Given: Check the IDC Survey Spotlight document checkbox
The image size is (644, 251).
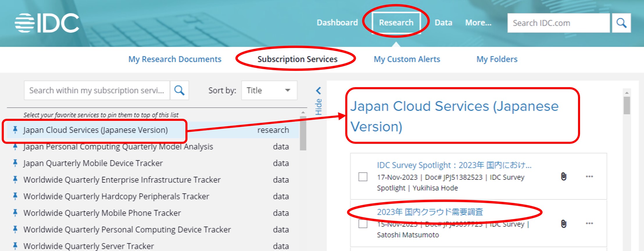Looking at the screenshot, I should (x=363, y=177).
